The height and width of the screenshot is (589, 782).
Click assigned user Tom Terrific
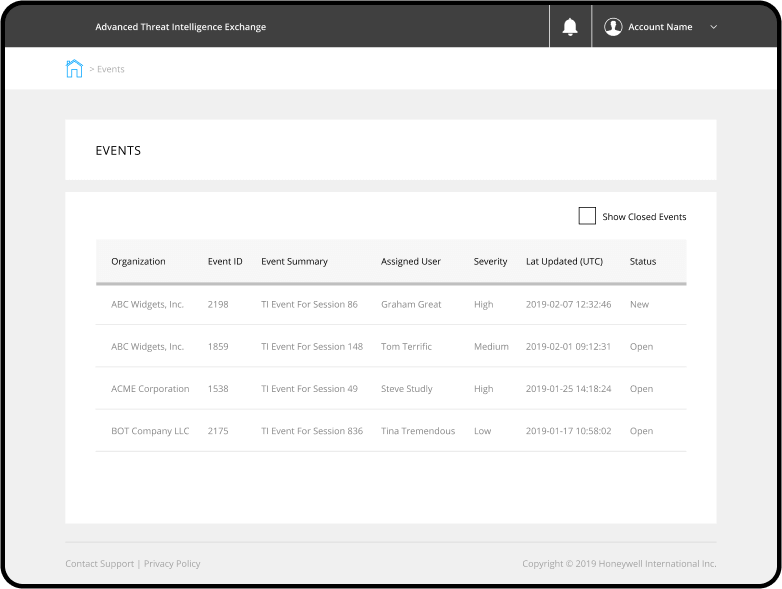pyautogui.click(x=406, y=347)
